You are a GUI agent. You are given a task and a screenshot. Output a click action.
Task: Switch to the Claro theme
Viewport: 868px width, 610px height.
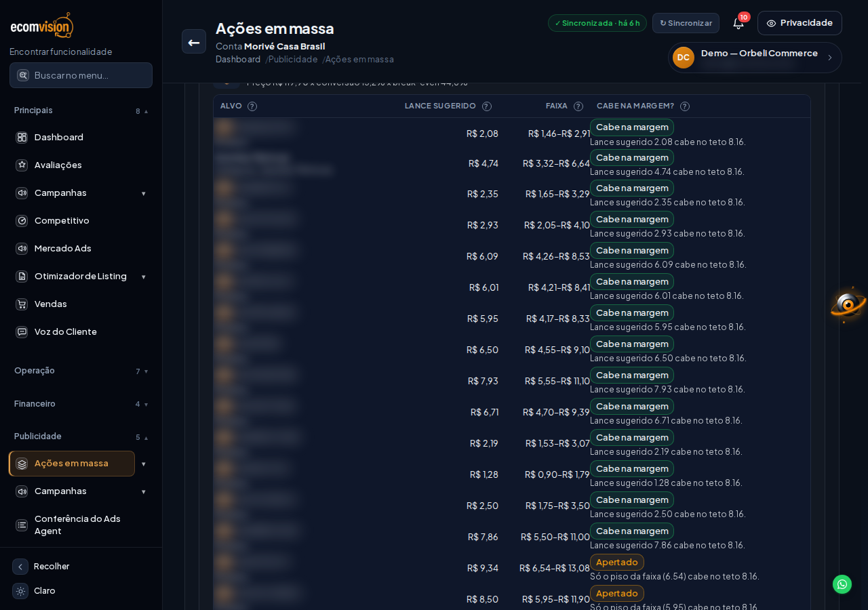(34, 591)
